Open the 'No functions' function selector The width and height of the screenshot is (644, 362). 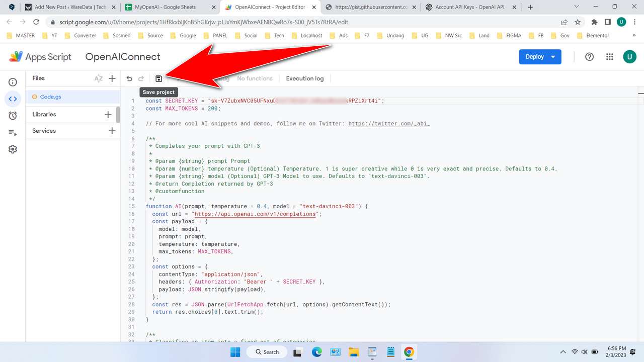pos(255,78)
